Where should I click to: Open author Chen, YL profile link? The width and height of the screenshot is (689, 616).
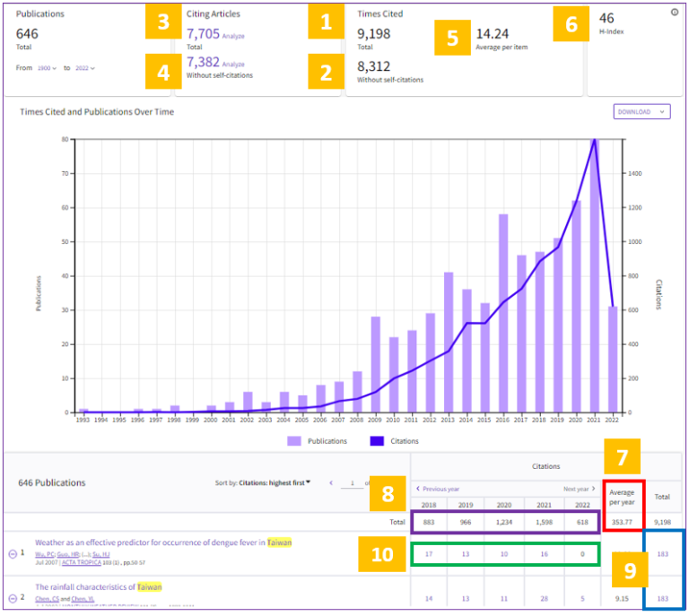[83, 598]
